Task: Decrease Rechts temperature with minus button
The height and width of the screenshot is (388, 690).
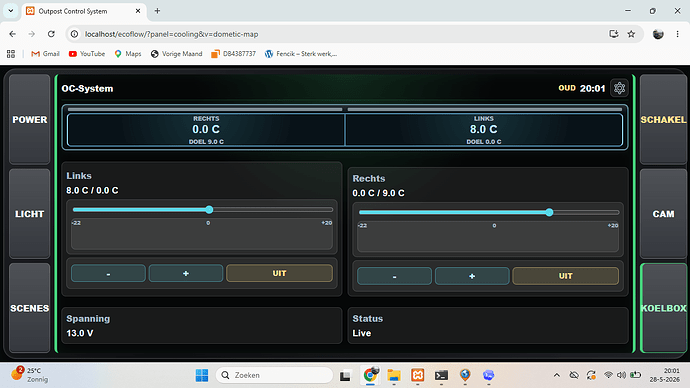Action: [394, 276]
